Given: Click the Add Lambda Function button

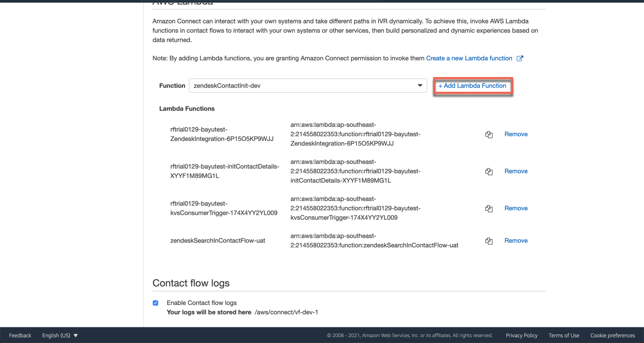Looking at the screenshot, I should click(472, 86).
